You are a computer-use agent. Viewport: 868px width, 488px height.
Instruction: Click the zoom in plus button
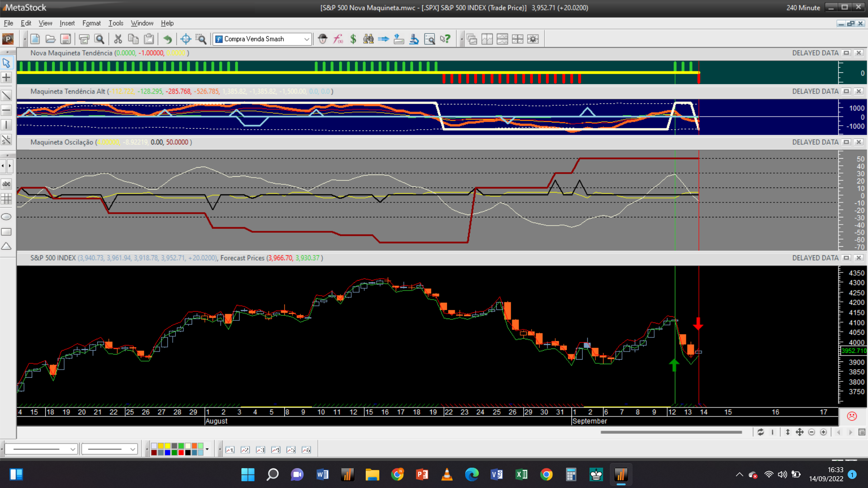click(x=823, y=432)
